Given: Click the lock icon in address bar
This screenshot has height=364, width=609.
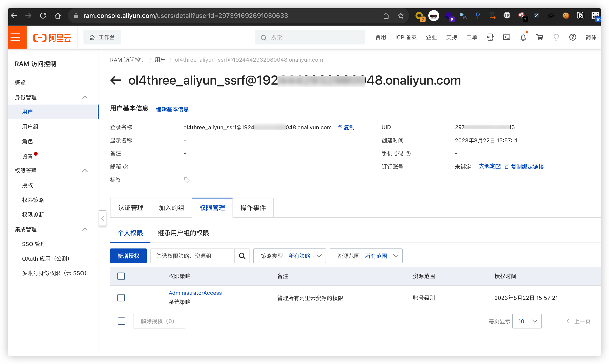Looking at the screenshot, I should tap(76, 16).
